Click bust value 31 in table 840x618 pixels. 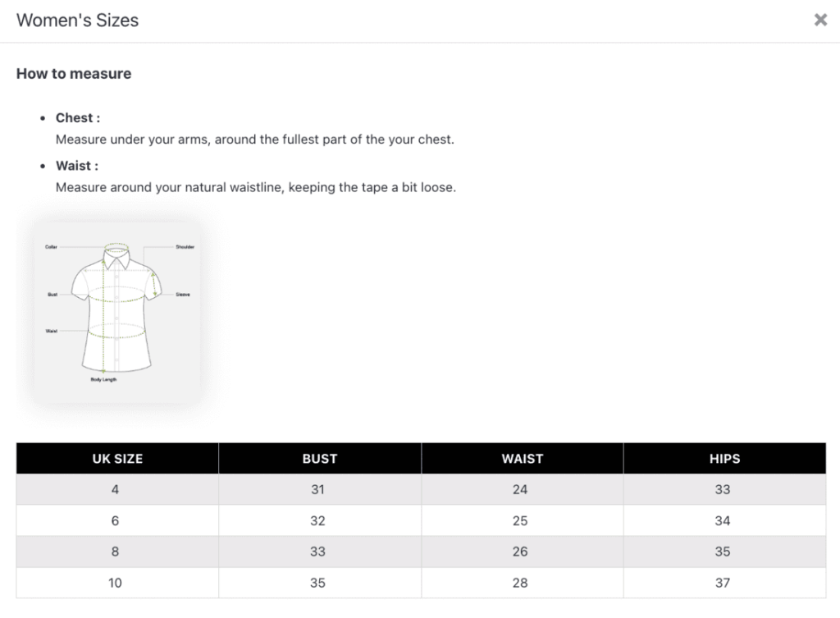point(317,489)
